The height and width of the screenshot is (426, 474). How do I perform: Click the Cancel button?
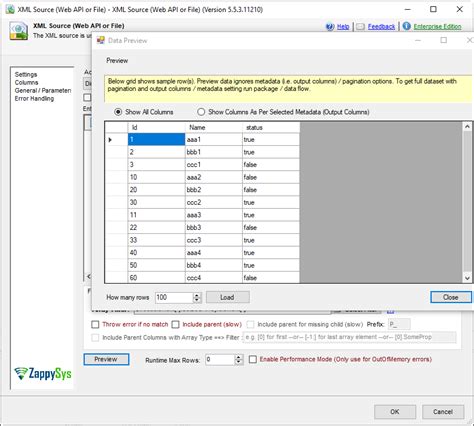(443, 412)
